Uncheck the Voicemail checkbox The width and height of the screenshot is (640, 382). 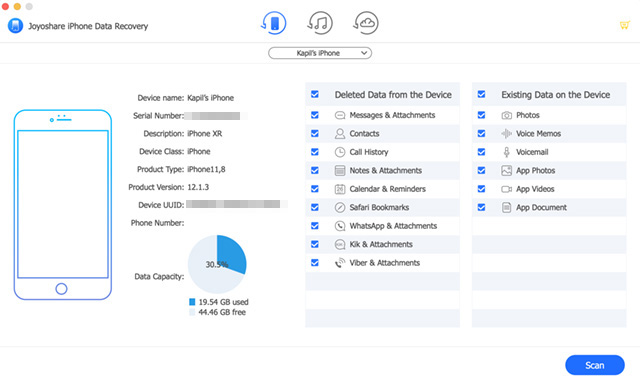tap(482, 152)
